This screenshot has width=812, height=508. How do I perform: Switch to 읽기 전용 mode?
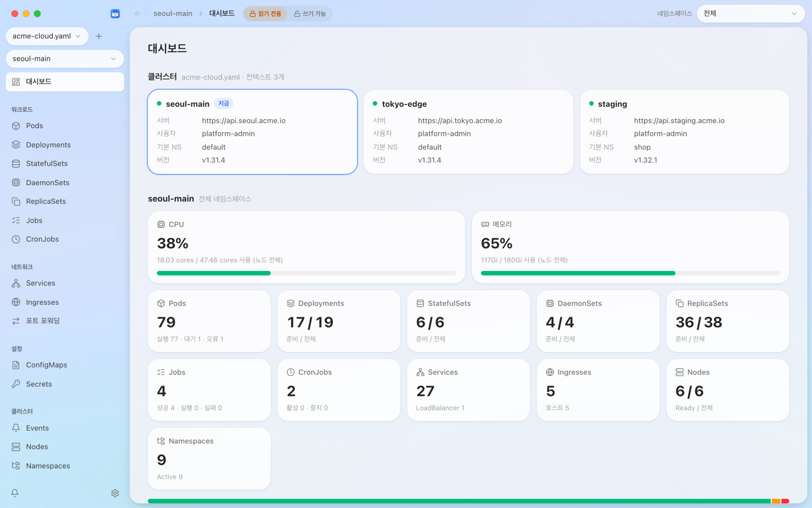266,14
